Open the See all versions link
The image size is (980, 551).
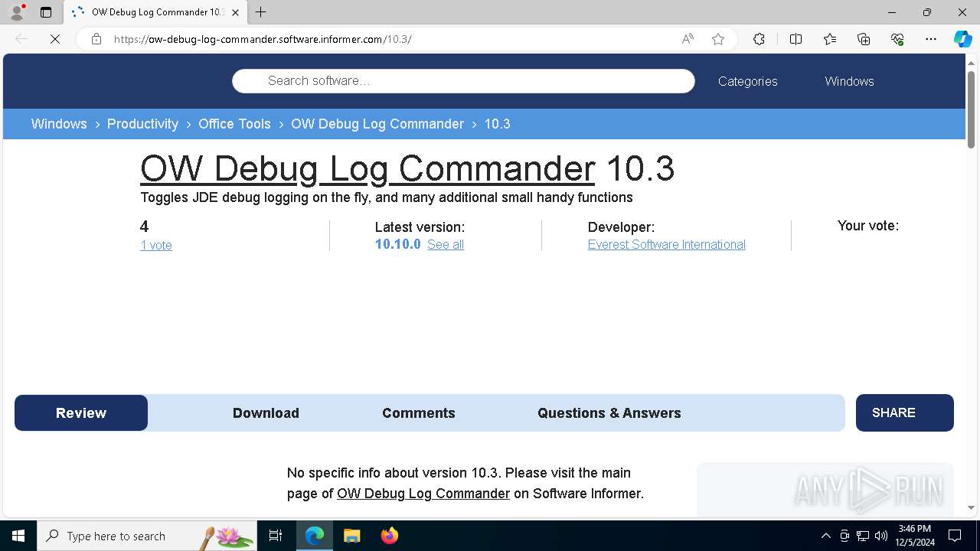(446, 244)
